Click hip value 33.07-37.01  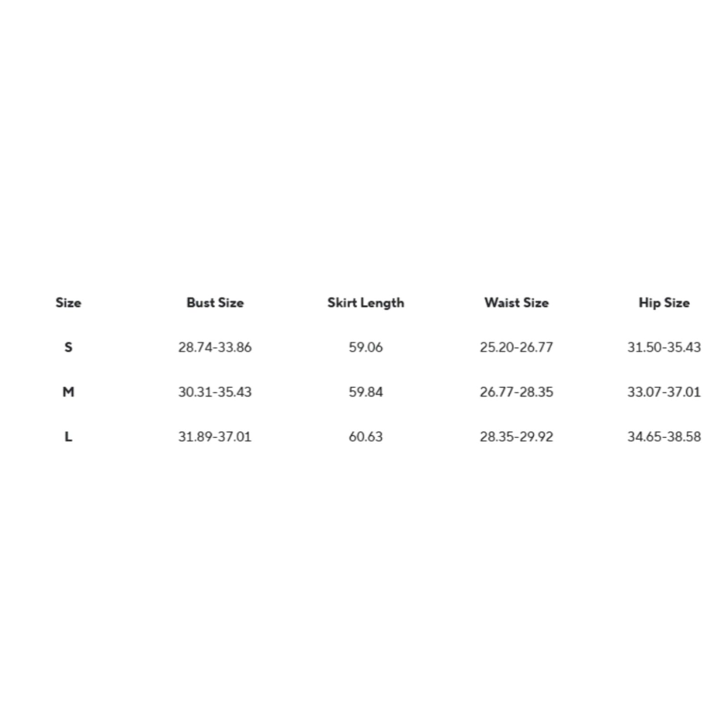[664, 392]
